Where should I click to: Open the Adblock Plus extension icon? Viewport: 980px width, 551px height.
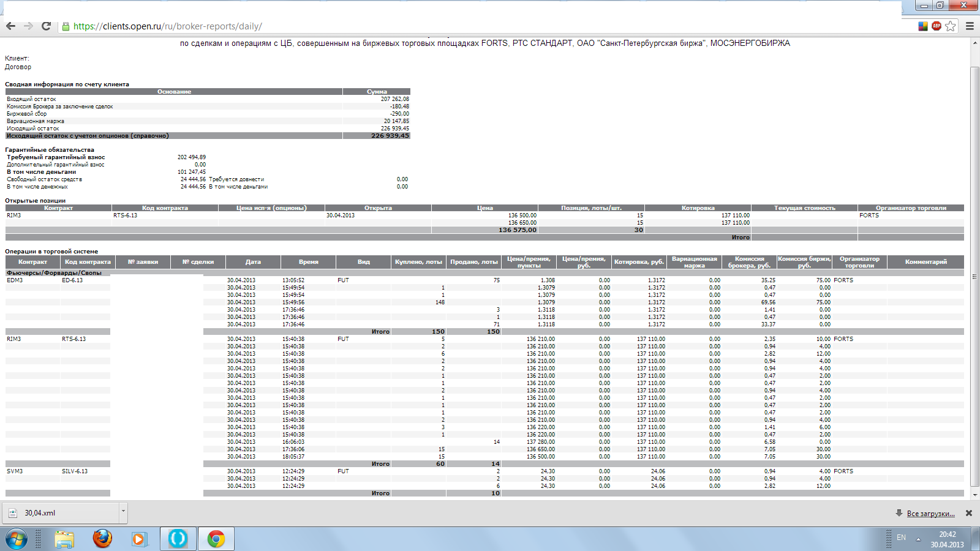click(x=937, y=26)
